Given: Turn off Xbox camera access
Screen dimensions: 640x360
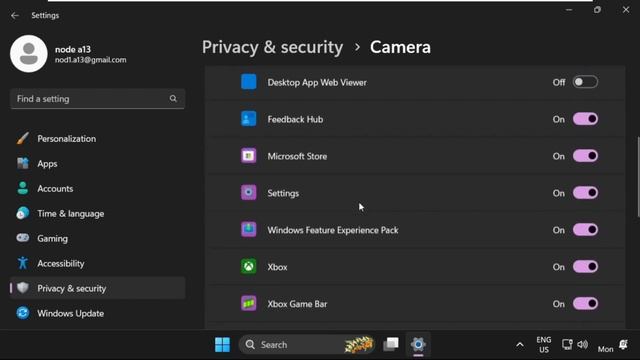Looking at the screenshot, I should [585, 267].
